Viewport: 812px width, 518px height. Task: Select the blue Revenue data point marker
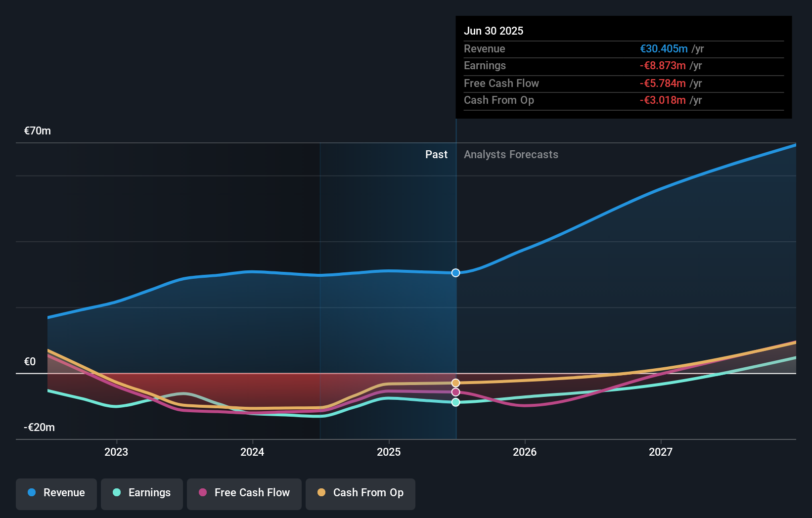[x=455, y=272]
